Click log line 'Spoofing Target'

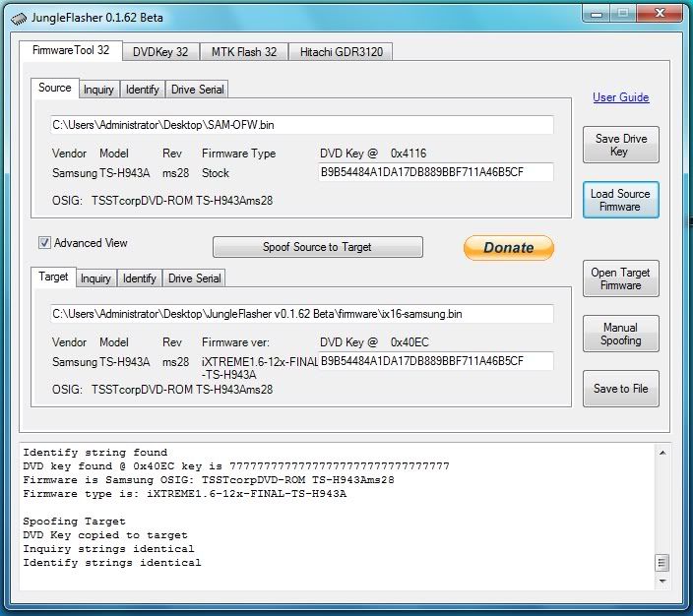pos(74,522)
